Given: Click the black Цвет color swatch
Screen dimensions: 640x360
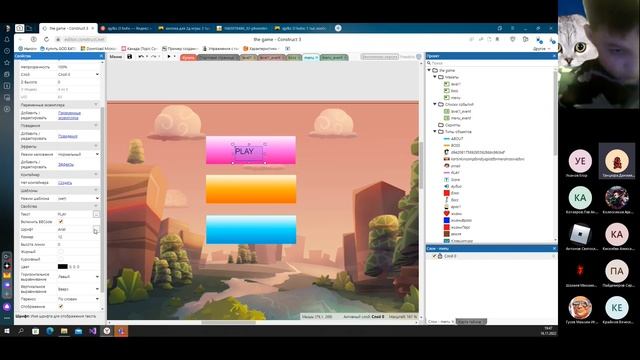Looking at the screenshot, I should (62, 267).
